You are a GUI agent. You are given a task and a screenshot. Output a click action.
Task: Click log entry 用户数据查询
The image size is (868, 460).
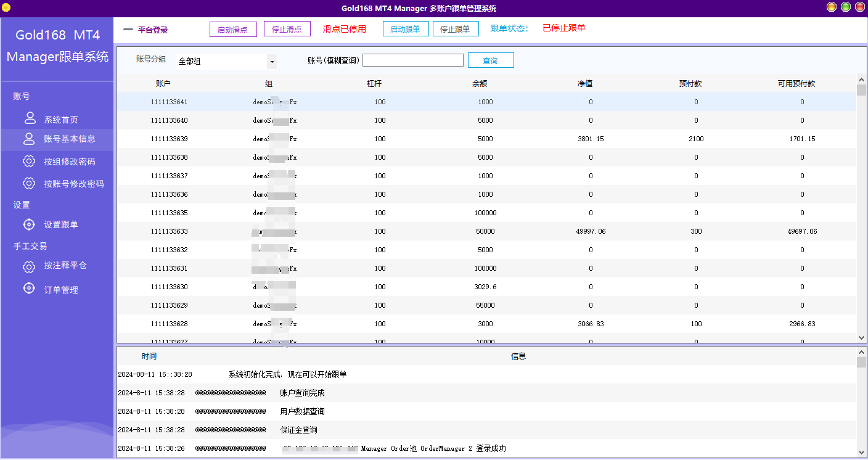click(302, 411)
